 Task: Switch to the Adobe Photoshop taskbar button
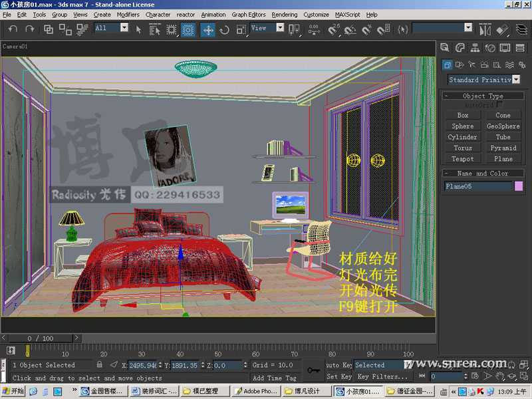(256, 391)
